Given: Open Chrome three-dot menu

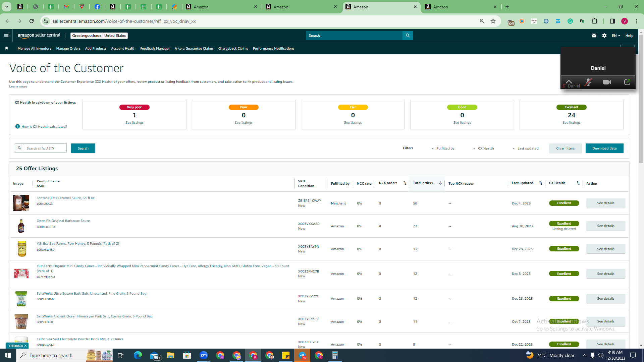Looking at the screenshot, I should click(x=637, y=21).
